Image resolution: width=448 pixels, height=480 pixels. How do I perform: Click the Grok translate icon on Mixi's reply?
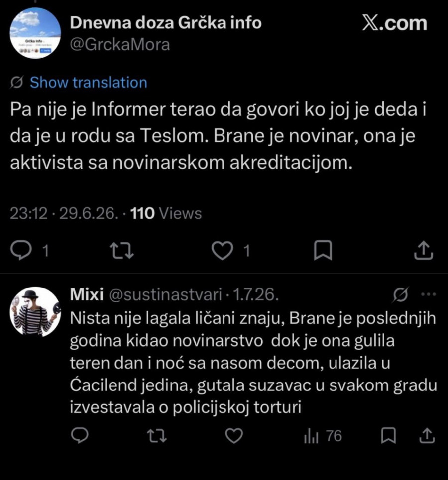click(401, 295)
